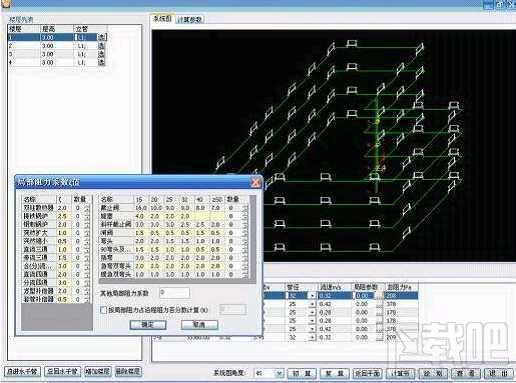Adjust quantity stepper for 缓弯双弯头 row
Image resolution: width=516 pixels, height=383 pixels.
pyautogui.click(x=246, y=275)
